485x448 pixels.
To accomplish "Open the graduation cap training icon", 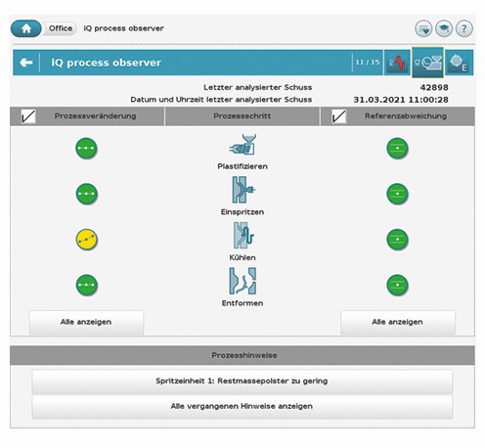I will pyautogui.click(x=444, y=28).
